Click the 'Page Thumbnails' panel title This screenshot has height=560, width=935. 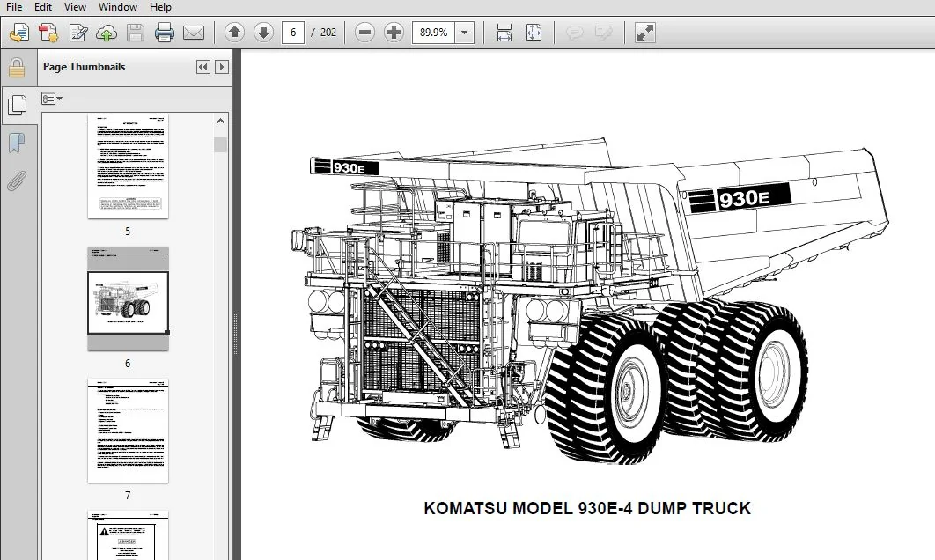84,67
